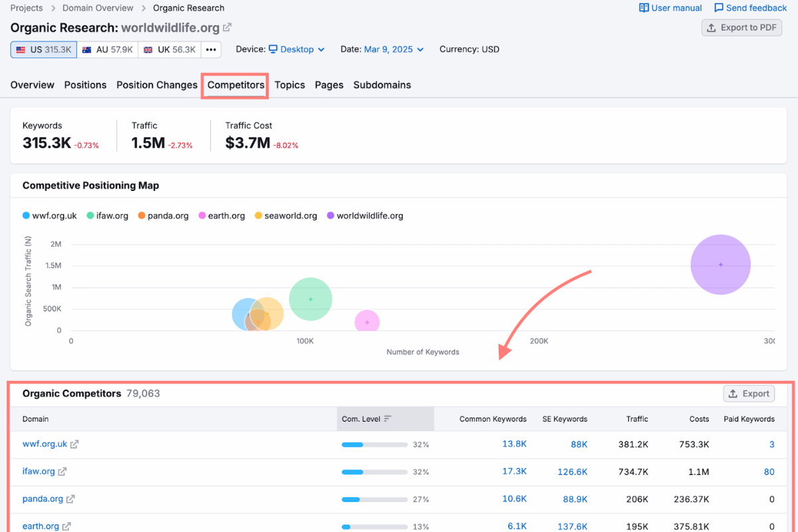The height and width of the screenshot is (532, 798).
Task: Sort by Traffic column header
Action: (637, 419)
